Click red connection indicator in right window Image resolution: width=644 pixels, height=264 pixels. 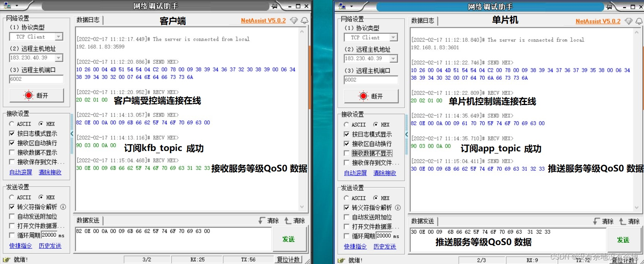point(363,96)
